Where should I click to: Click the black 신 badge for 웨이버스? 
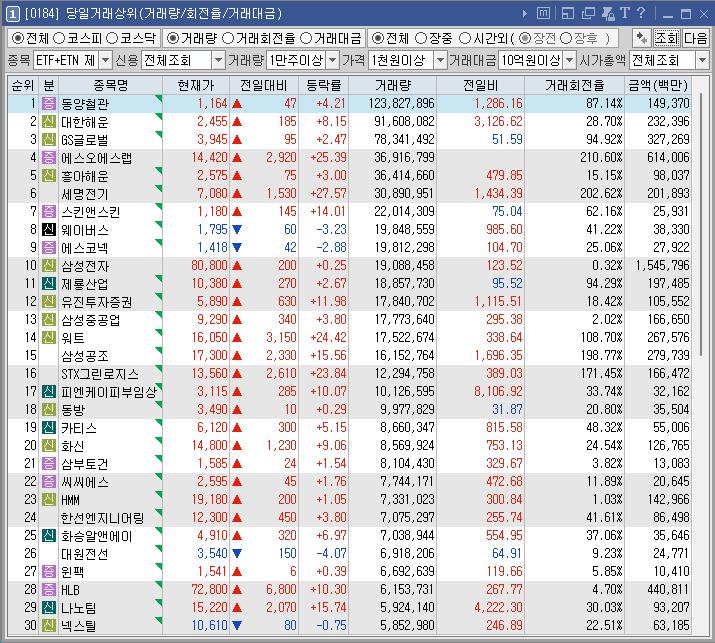click(49, 229)
